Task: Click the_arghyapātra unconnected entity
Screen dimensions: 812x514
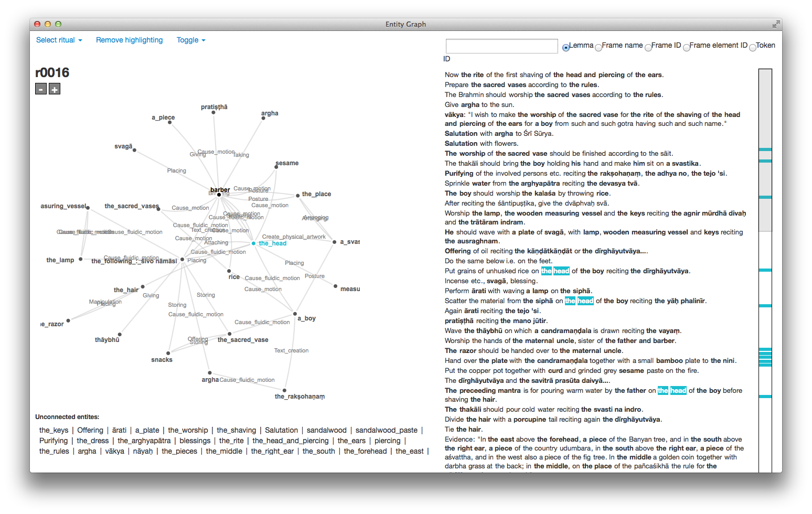Action: pyautogui.click(x=144, y=441)
